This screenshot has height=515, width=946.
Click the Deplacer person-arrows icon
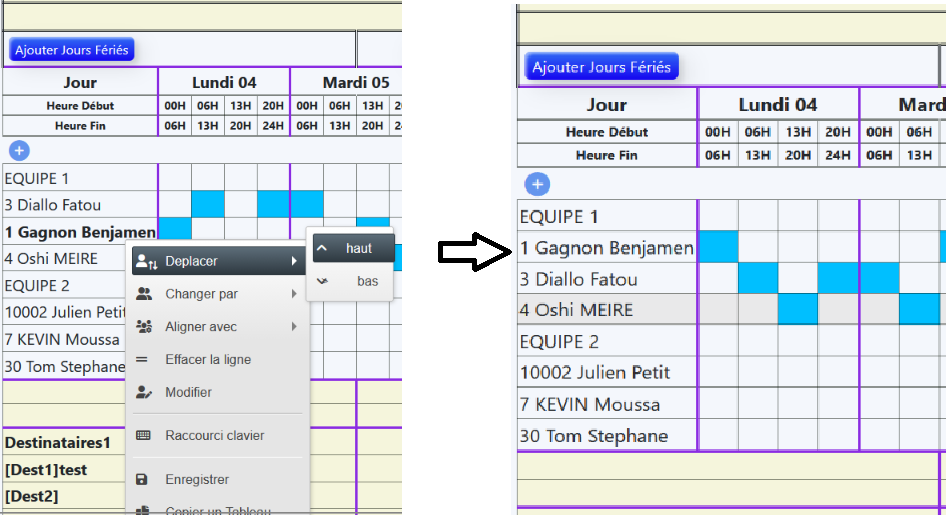tap(147, 261)
